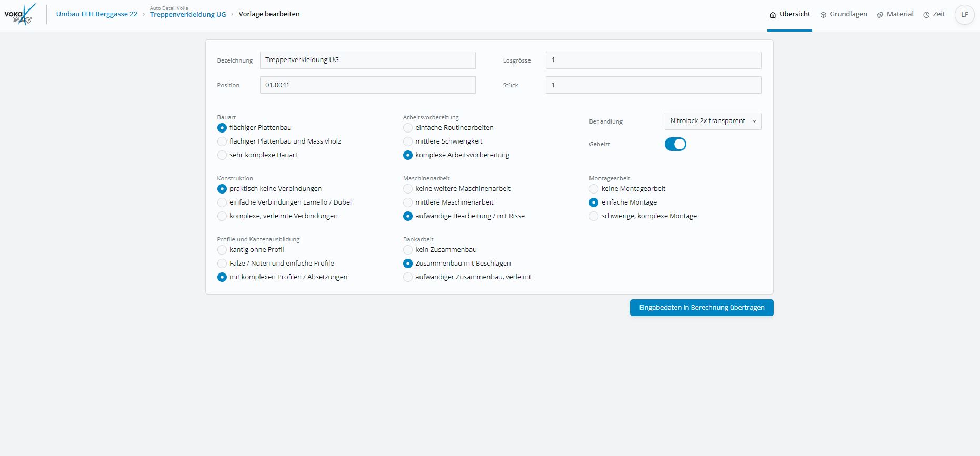The width and height of the screenshot is (980, 456).
Task: Pick 'kantig ohne Profil' radio button
Action: pyautogui.click(x=222, y=250)
